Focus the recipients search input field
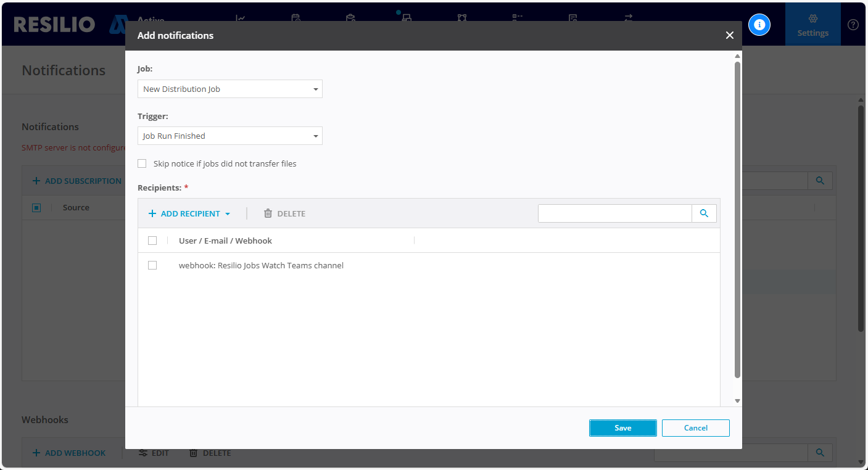The height and width of the screenshot is (470, 868). 614,213
